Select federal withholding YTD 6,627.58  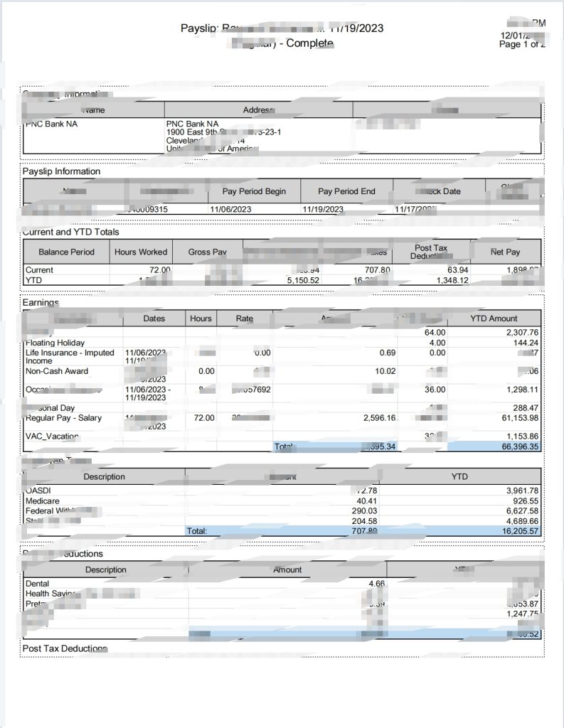tap(522, 510)
